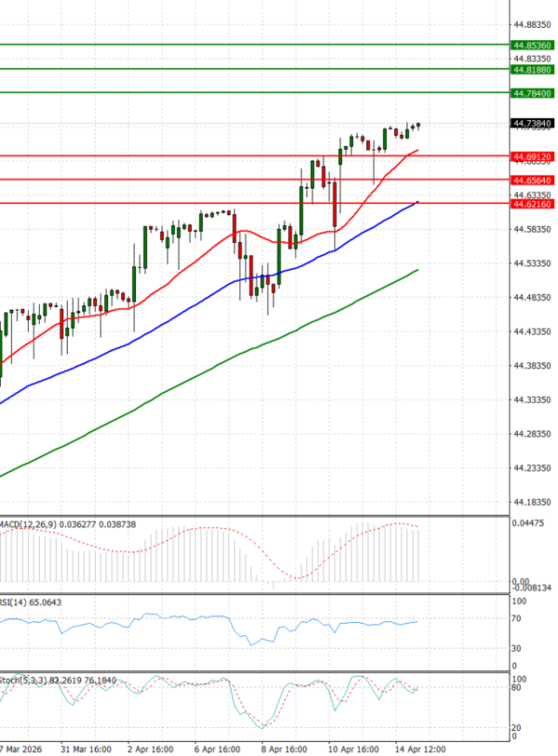
Task: Select the 44.78400 green resistance level label
Action: coord(533,93)
